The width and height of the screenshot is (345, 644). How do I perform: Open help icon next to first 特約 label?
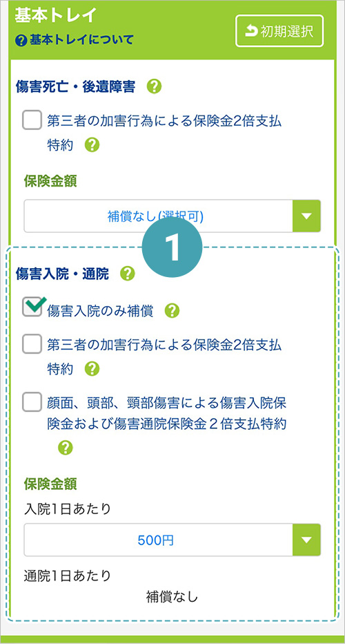pyautogui.click(x=92, y=144)
